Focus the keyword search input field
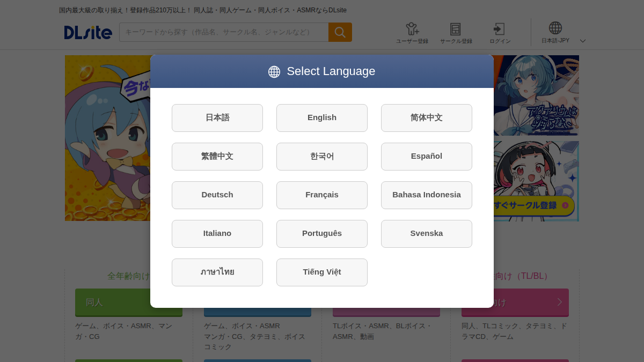The image size is (644, 362). point(224,32)
